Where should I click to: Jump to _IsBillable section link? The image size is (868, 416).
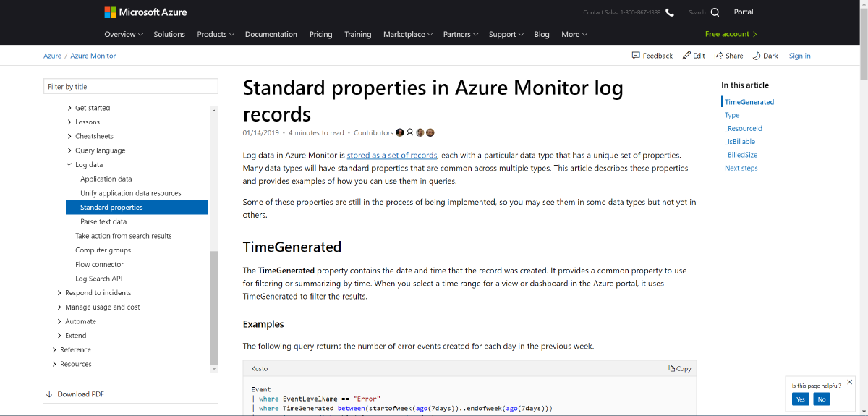(x=741, y=142)
